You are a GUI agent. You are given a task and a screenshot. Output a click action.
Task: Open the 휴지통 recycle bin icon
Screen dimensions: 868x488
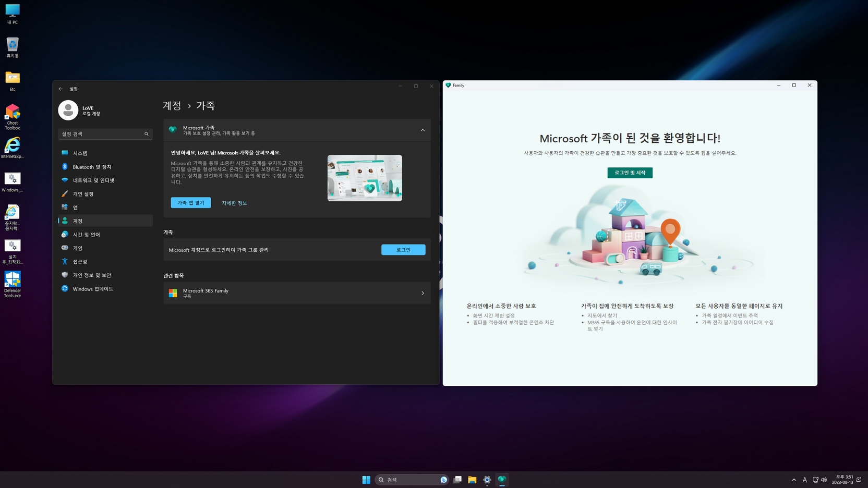pos(13,47)
